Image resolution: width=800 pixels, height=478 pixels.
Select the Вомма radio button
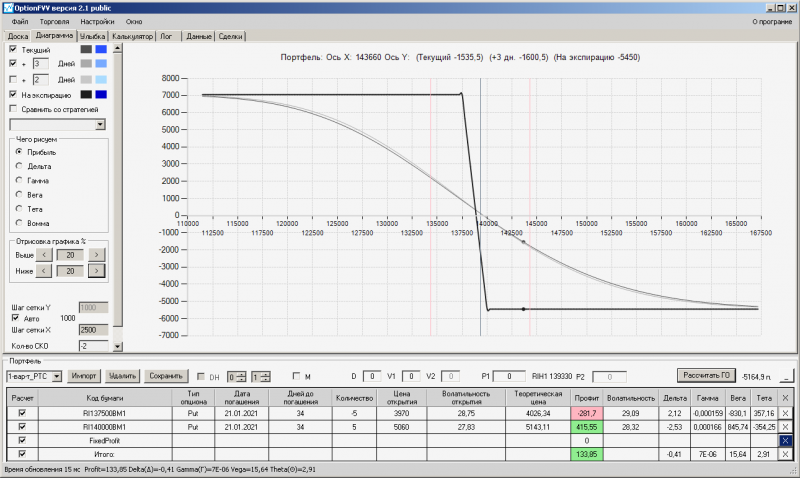(x=19, y=223)
